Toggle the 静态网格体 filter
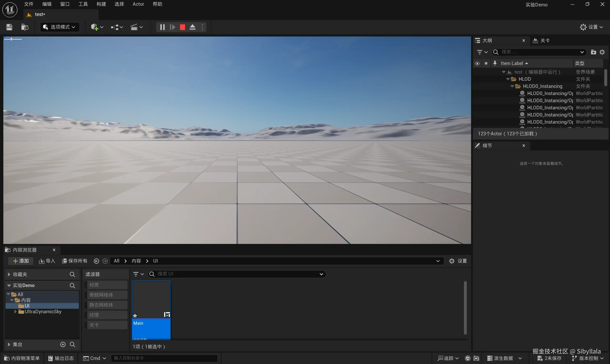 click(106, 305)
